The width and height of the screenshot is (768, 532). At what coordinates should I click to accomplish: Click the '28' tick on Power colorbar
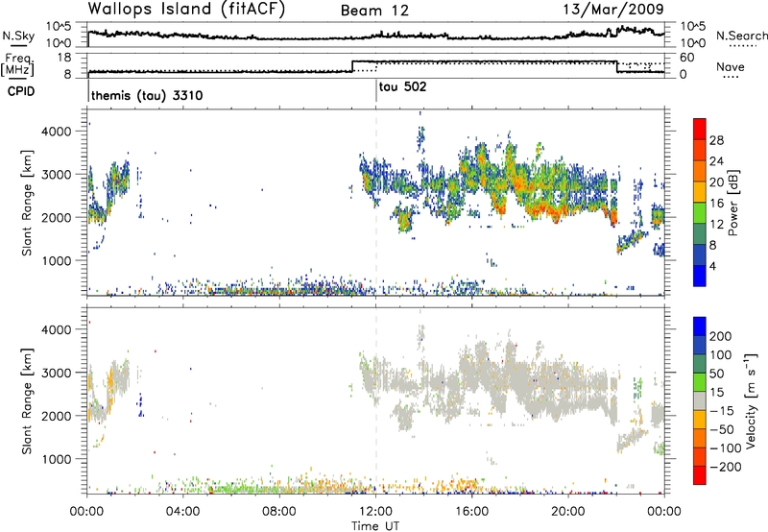pos(716,140)
